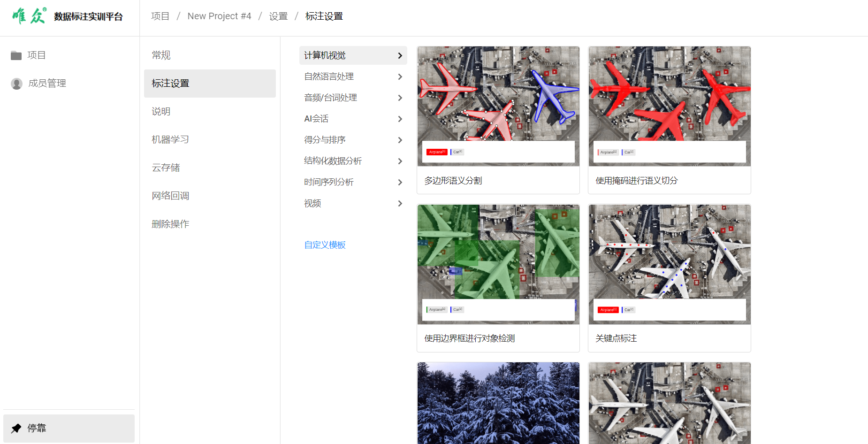Click the 唯众 platform logo
Screen dimensions: 868x444
point(29,16)
